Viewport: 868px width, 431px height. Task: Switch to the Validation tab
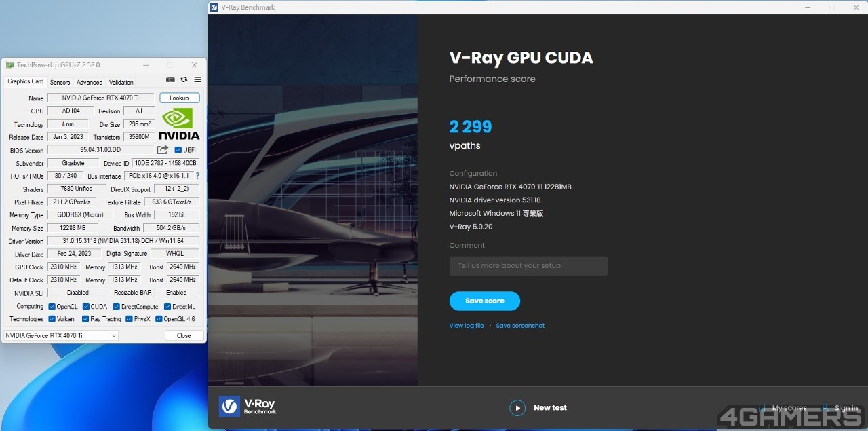[x=121, y=82]
